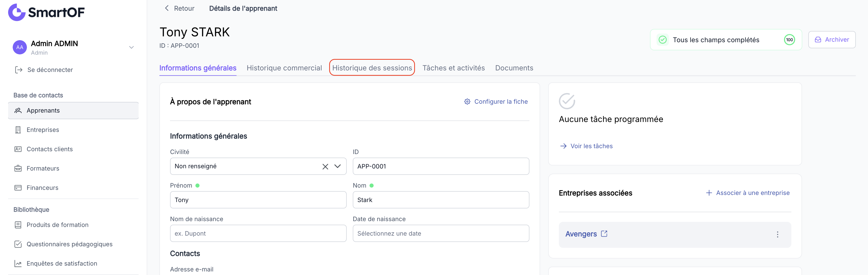Image resolution: width=868 pixels, height=275 pixels.
Task: Click the back arrow chevron icon
Action: [166, 8]
